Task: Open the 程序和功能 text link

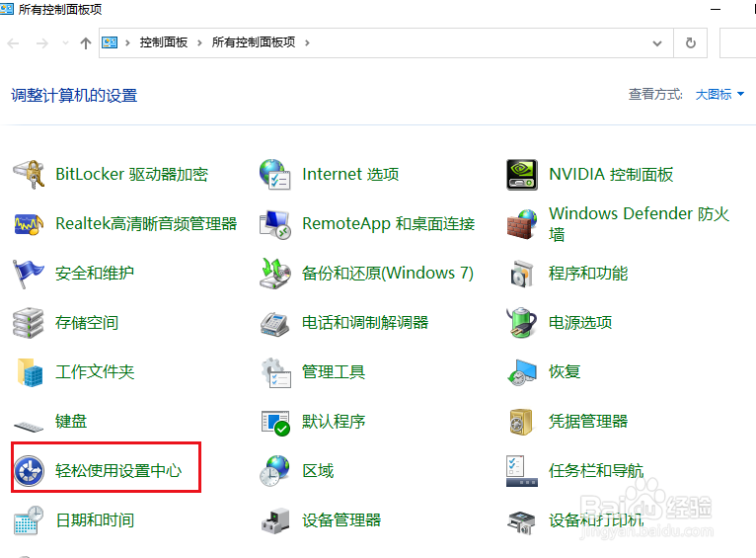Action: click(x=588, y=274)
